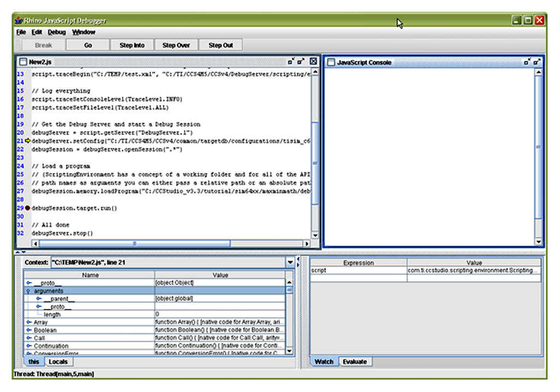Switch to the Evaluate tab
Image resolution: width=560 pixels, height=392 pixels.
(355, 361)
